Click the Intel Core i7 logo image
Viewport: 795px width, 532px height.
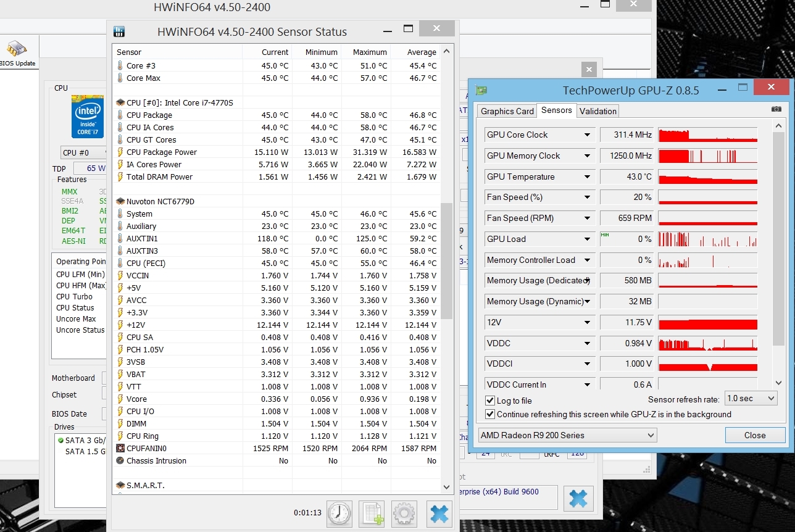88,116
